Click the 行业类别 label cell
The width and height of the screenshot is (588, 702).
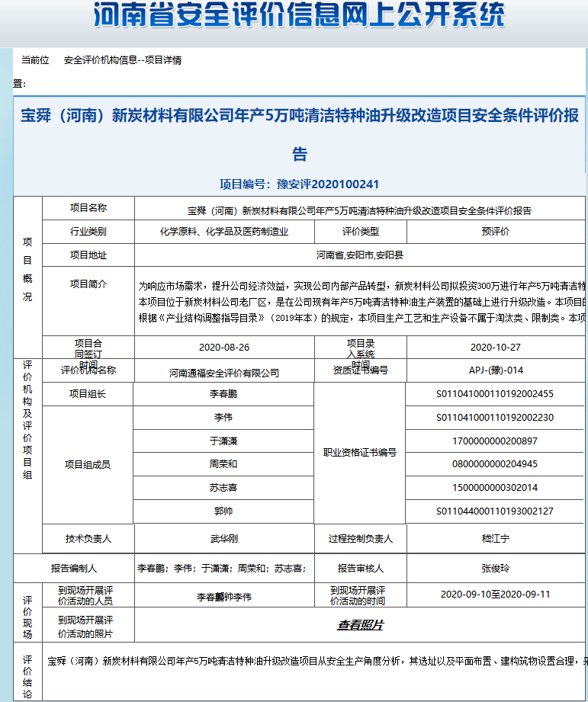[x=88, y=232]
